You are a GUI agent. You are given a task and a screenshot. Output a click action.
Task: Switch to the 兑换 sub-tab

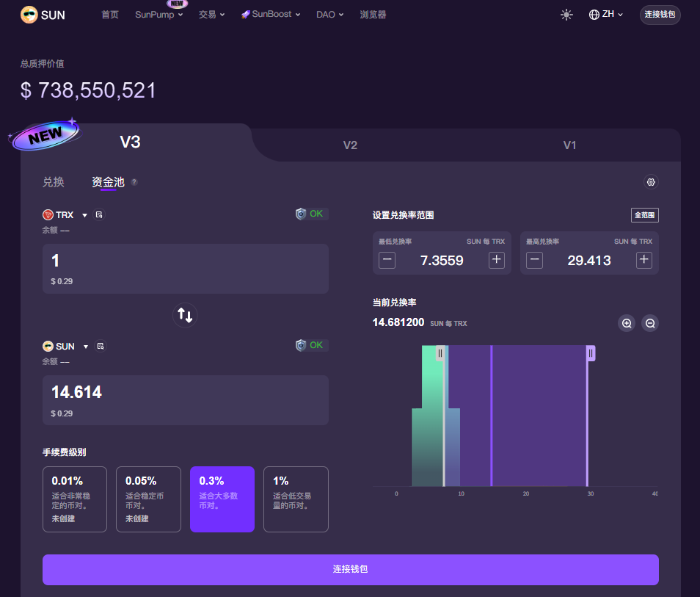53,182
